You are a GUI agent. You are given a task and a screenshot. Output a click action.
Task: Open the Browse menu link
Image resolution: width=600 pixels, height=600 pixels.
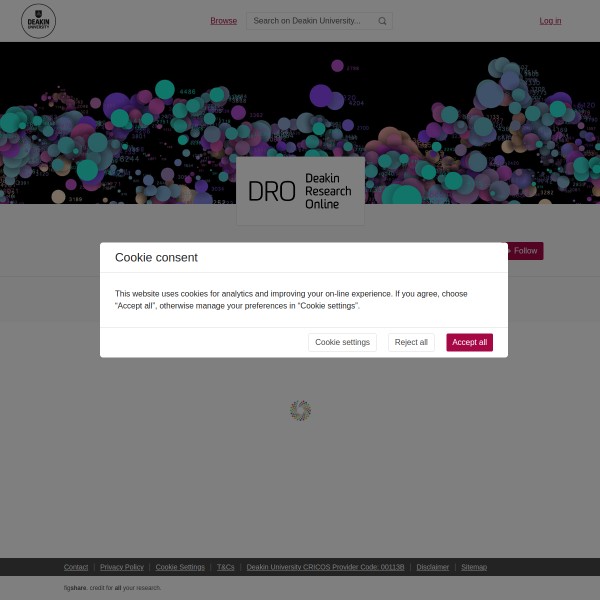[223, 21]
